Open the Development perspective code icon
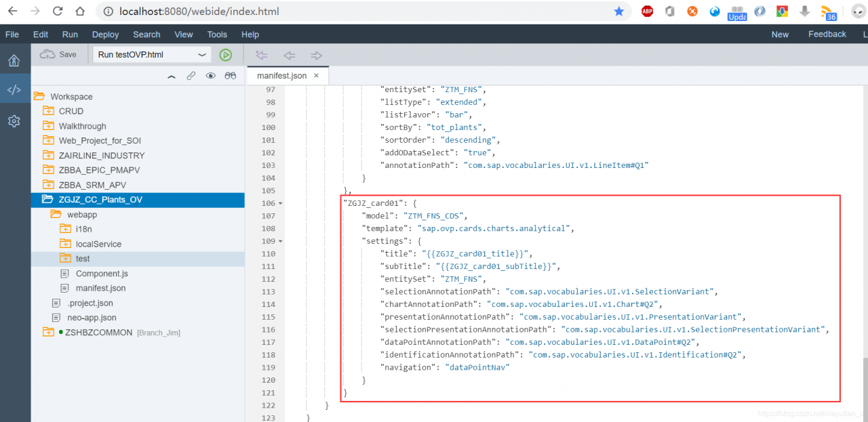The image size is (868, 422). (x=14, y=90)
